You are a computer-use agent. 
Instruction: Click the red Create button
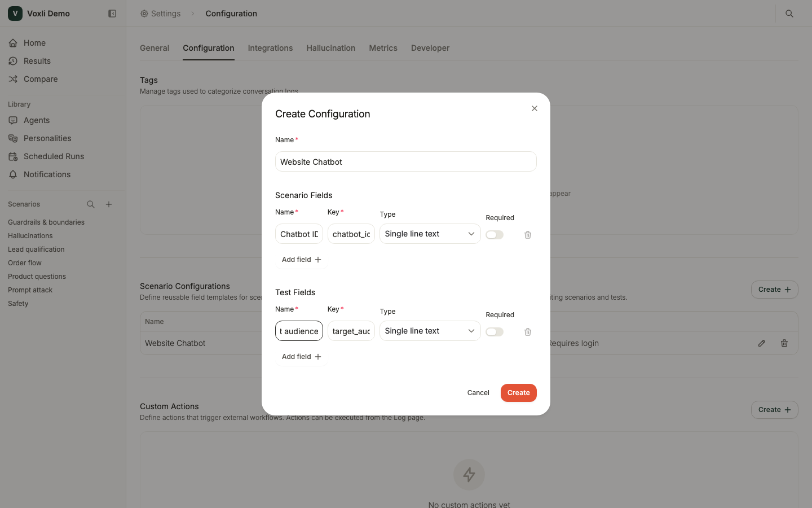519,393
